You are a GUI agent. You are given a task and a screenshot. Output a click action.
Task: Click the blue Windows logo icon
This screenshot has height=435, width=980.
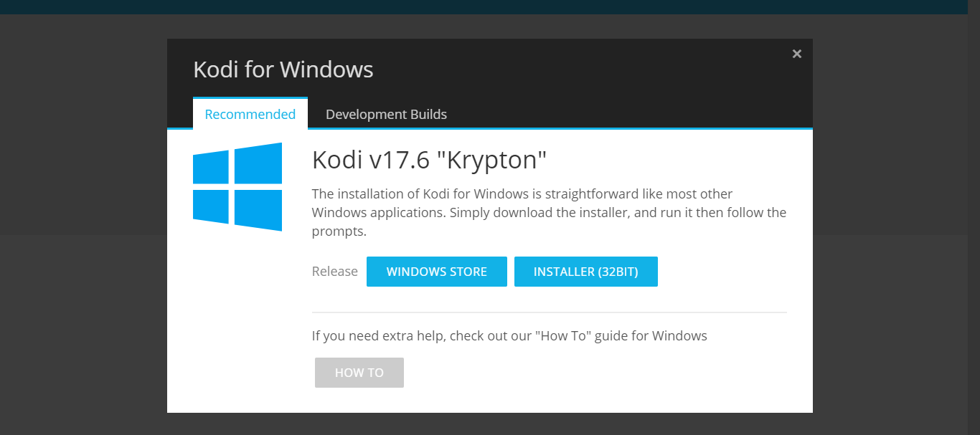[x=237, y=187]
